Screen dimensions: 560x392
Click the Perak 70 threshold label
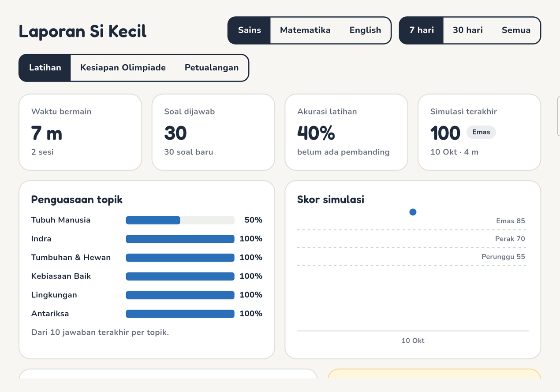coord(510,239)
